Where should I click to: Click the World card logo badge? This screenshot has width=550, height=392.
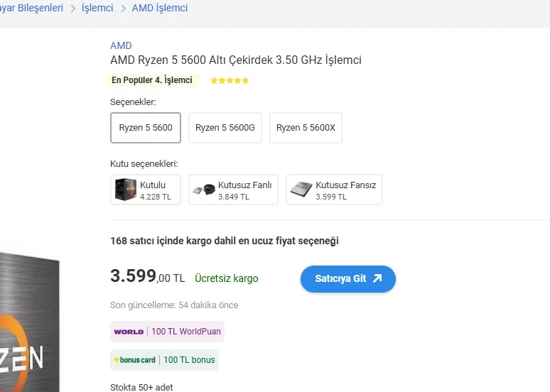(x=129, y=332)
